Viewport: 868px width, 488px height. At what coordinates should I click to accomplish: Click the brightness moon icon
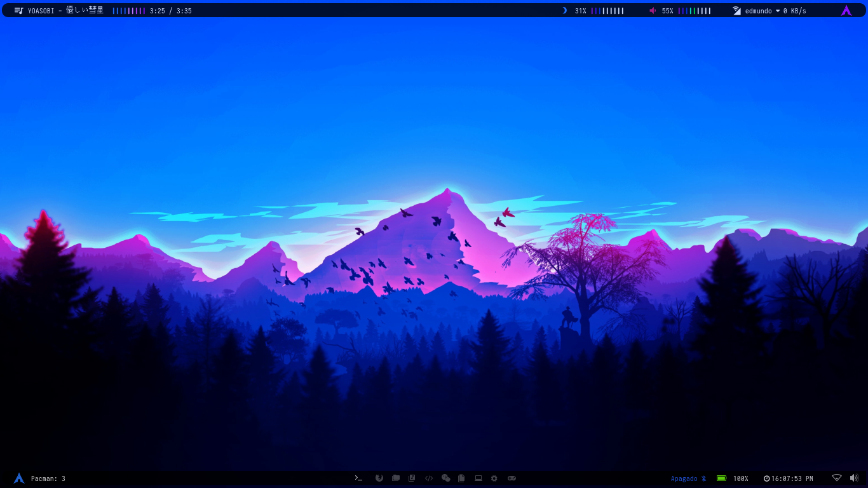[564, 11]
